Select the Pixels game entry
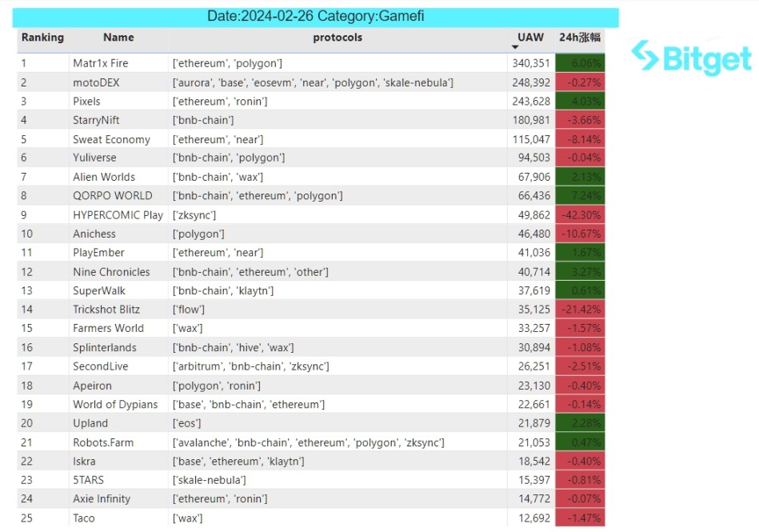Viewport: 759px width, 532px height. [86, 102]
